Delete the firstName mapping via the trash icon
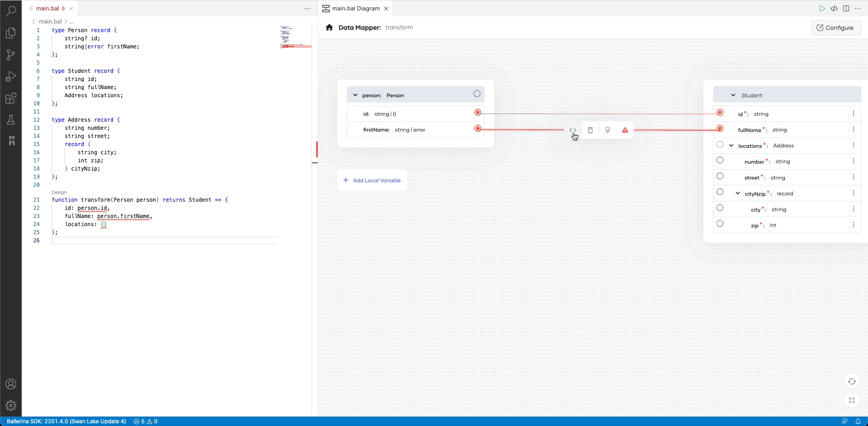This screenshot has height=426, width=868. click(590, 130)
